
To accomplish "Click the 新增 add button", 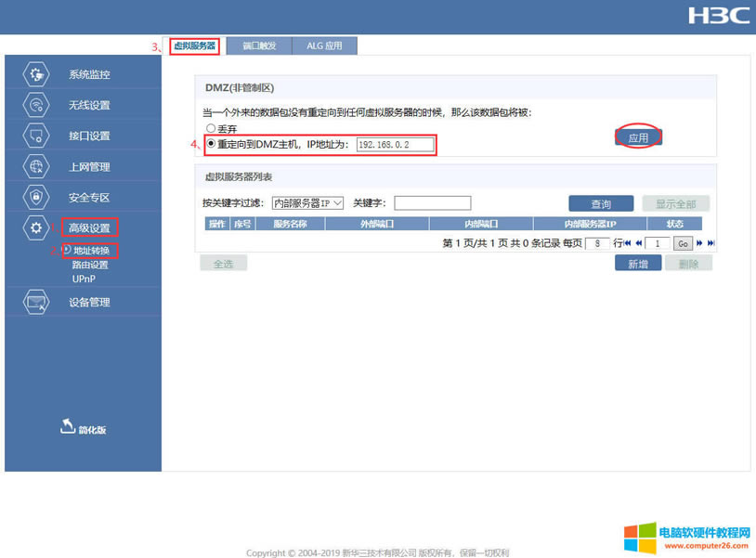I will 638,263.
